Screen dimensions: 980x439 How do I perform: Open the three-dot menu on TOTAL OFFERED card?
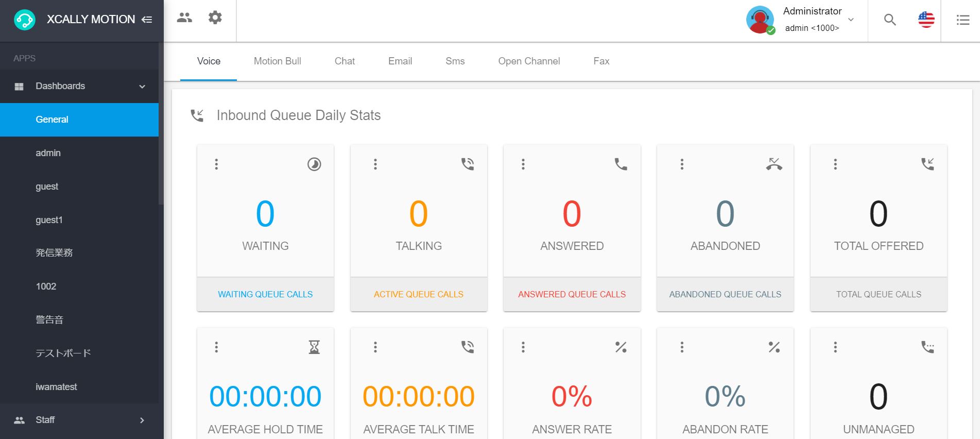(835, 164)
